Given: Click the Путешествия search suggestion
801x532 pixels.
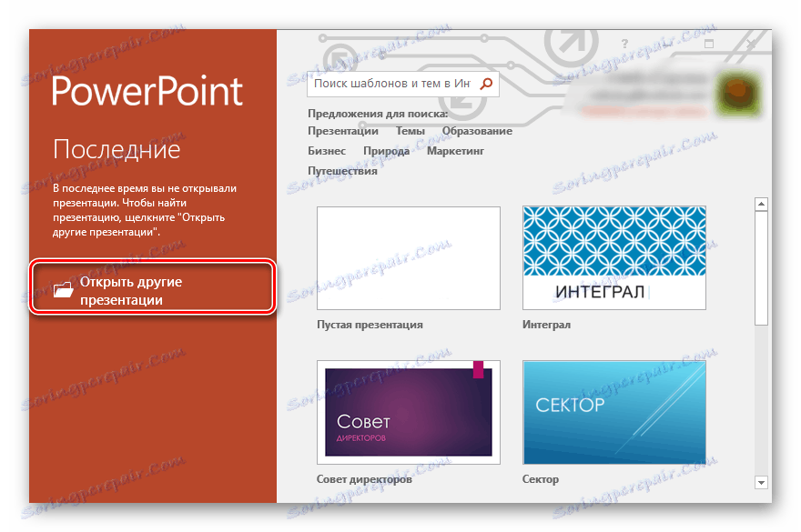Looking at the screenshot, I should click(342, 170).
